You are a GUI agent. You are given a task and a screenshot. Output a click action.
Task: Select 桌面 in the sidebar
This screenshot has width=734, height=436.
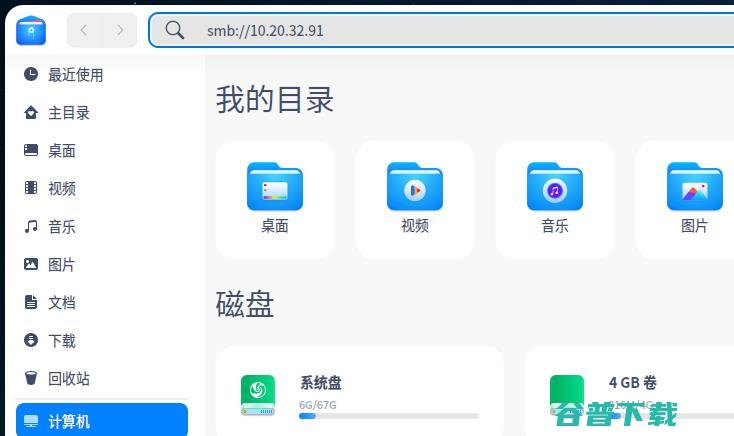click(102, 151)
